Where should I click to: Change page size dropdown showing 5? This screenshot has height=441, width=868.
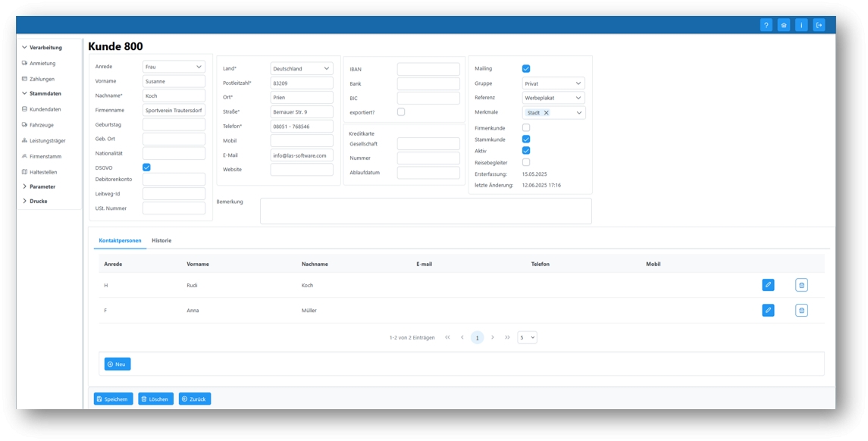pyautogui.click(x=527, y=337)
